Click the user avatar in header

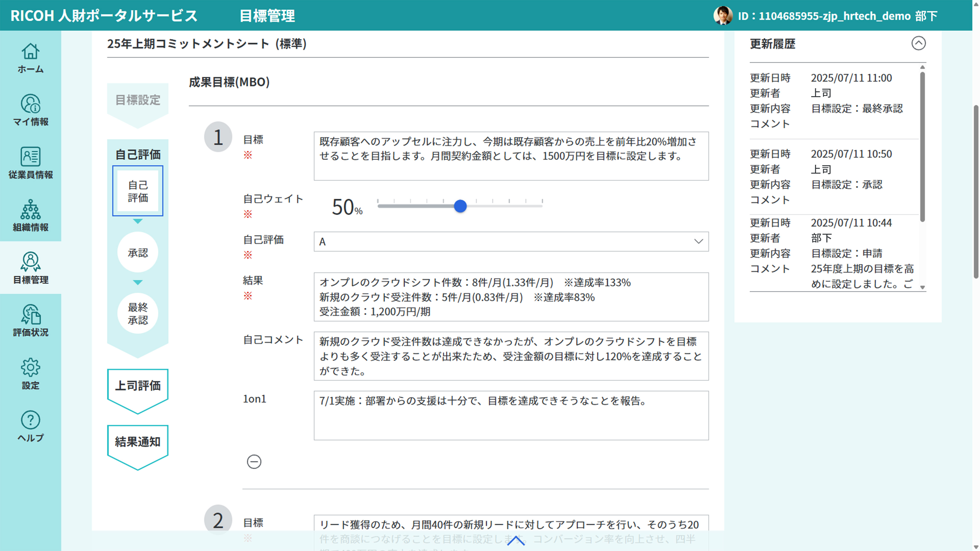723,16
